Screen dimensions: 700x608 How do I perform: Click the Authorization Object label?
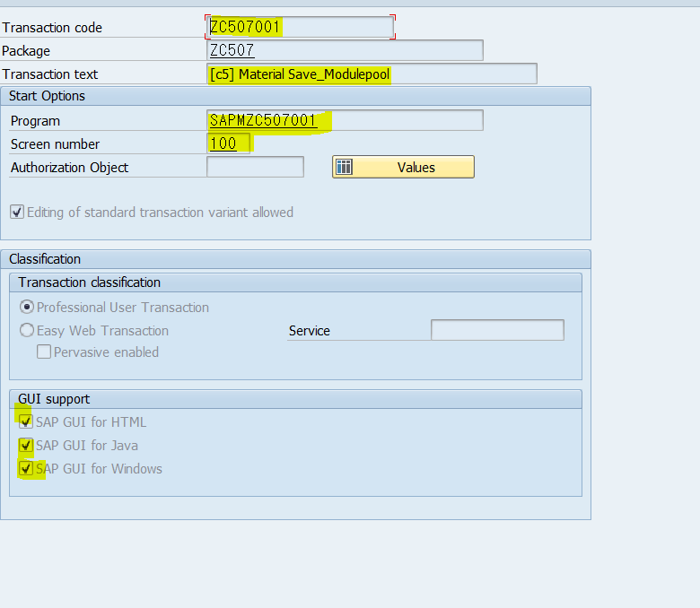pos(70,168)
